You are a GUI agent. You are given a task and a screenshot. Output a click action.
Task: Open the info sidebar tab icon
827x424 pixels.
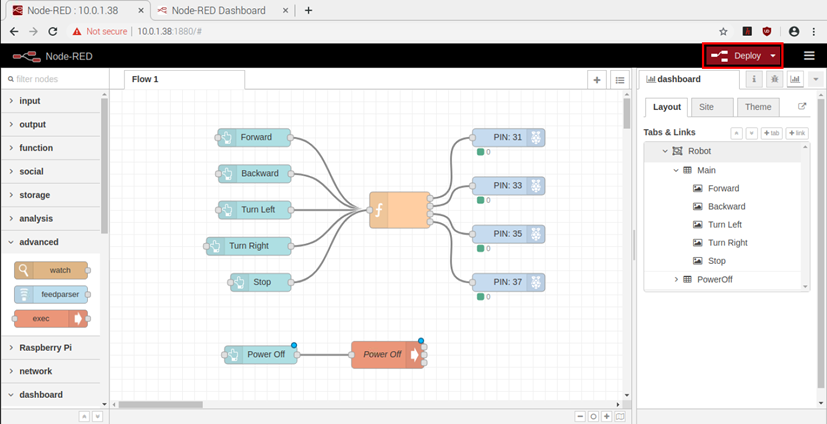(754, 79)
